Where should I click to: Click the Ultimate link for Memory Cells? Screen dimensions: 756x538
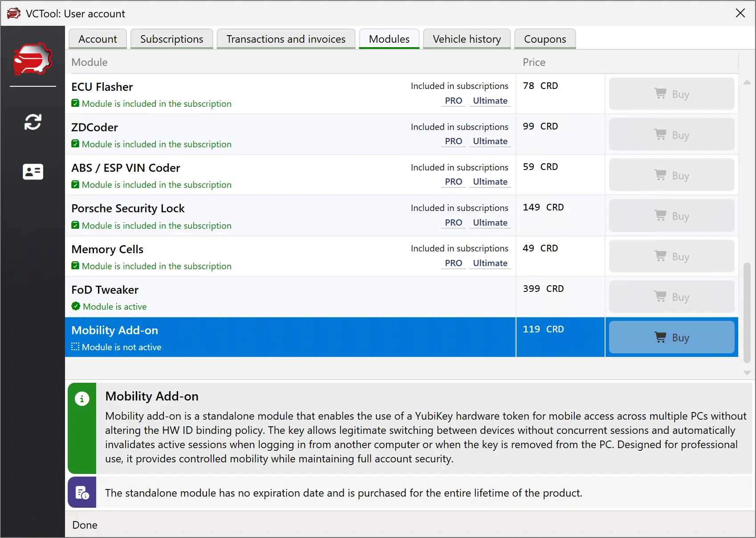coord(490,263)
